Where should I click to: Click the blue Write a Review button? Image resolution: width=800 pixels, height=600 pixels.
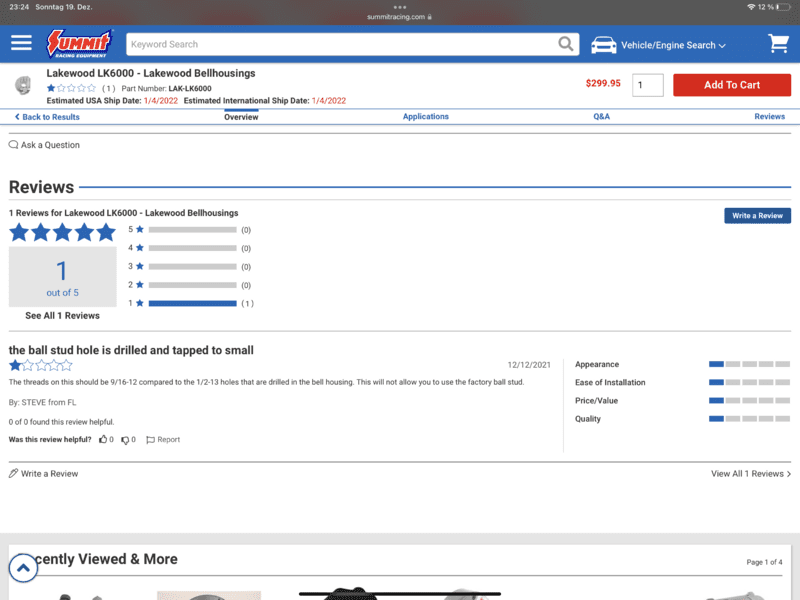pyautogui.click(x=757, y=216)
